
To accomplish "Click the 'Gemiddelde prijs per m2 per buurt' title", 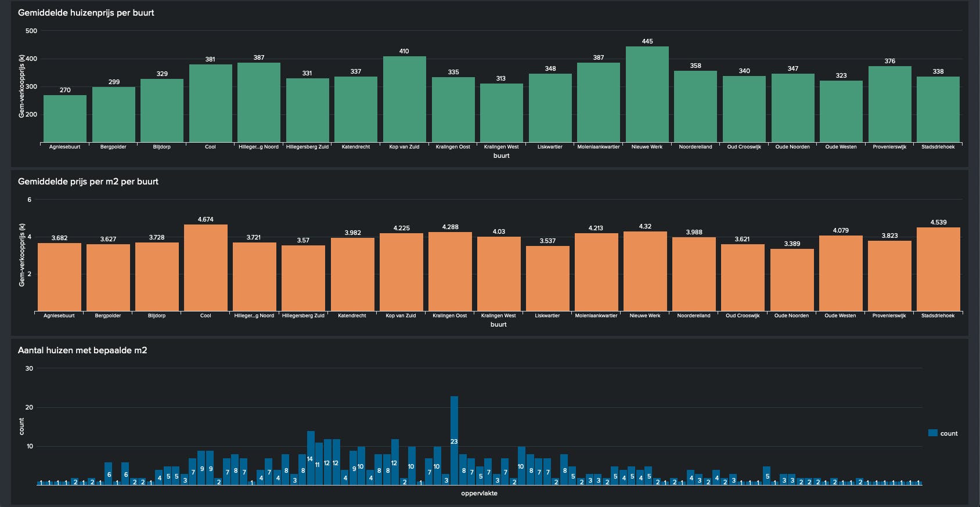I will [x=88, y=182].
